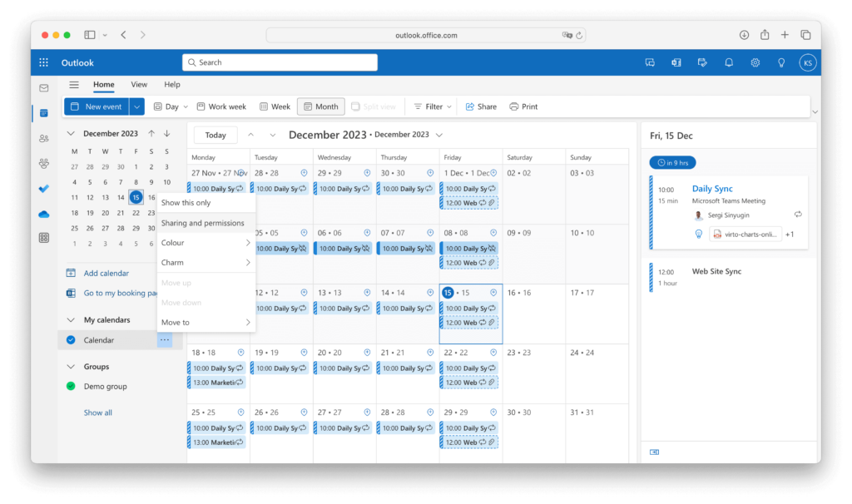Toggle the hamburger navigation pane button
The height and width of the screenshot is (504, 852).
(74, 85)
